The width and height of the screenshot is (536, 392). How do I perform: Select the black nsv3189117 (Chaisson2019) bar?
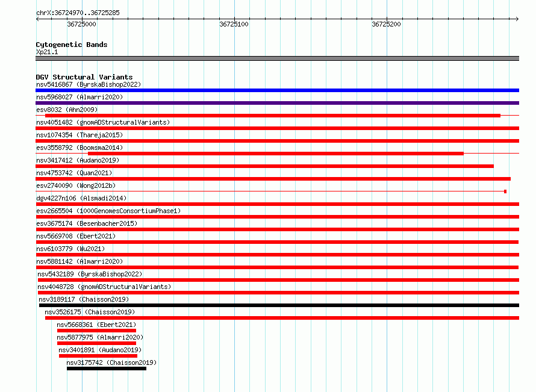(279, 305)
